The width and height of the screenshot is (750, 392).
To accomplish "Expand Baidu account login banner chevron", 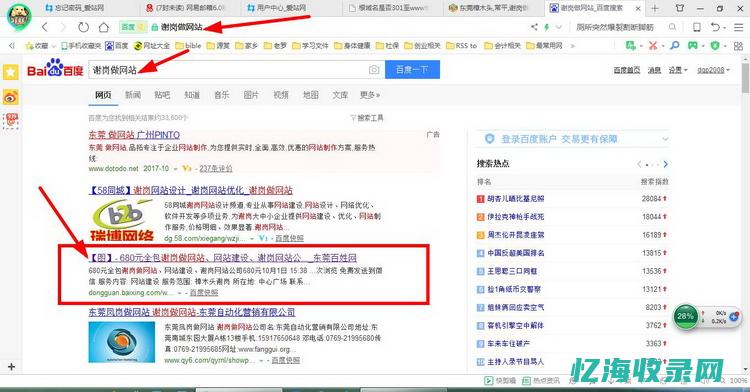I will tap(665, 139).
